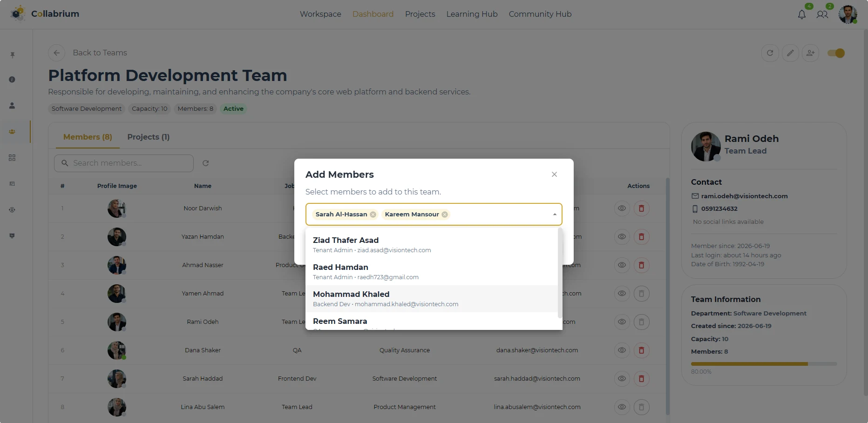This screenshot has width=868, height=423.
Task: Go back using the arrow button
Action: [56, 53]
